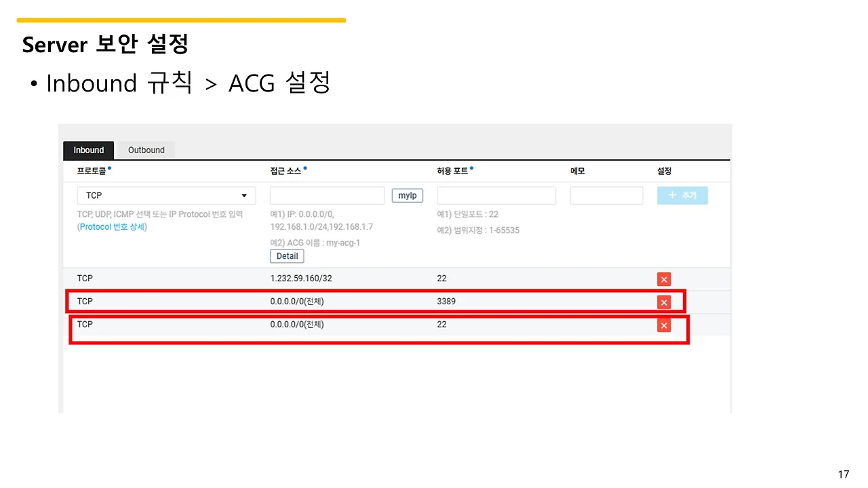The height and width of the screenshot is (488, 868).
Task: Open the Protocol 번호 상세 link
Action: tap(113, 227)
